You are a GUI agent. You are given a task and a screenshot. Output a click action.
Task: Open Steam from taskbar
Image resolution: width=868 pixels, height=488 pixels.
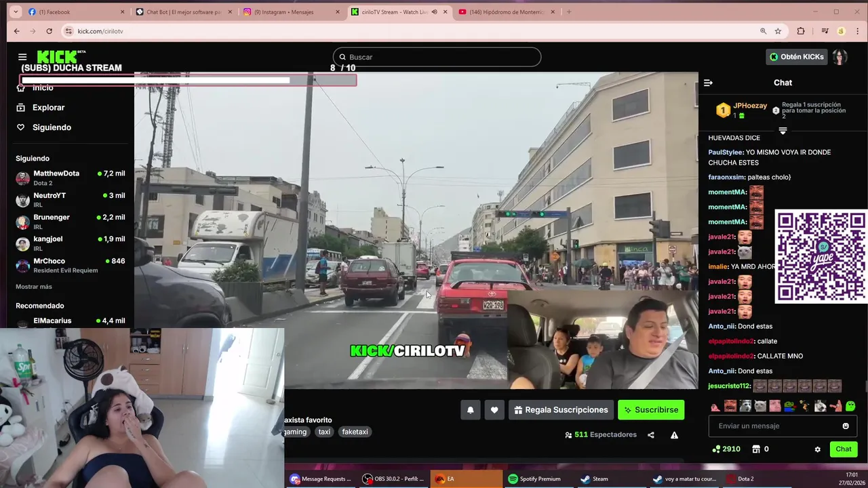(x=610, y=479)
